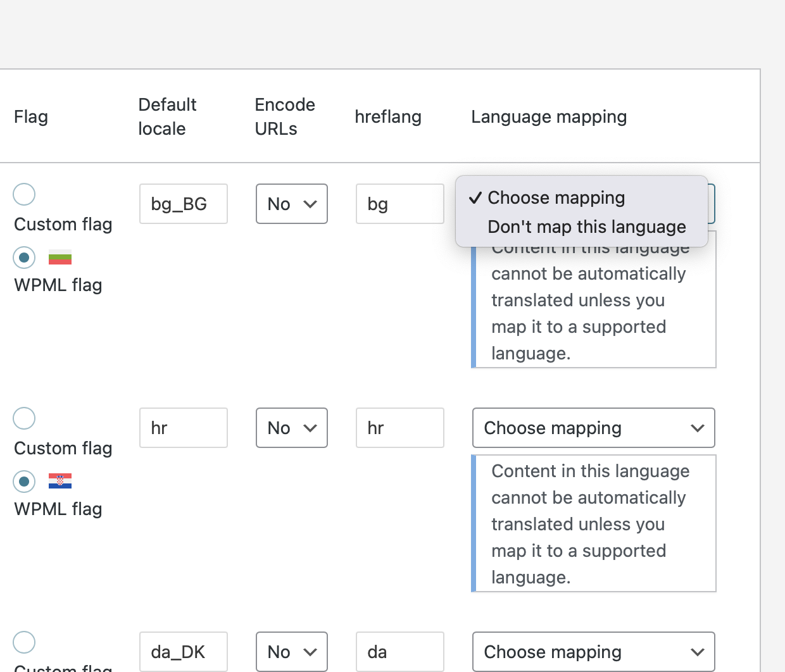Select WPML flag radio for Bulgarian row
This screenshot has width=785, height=672.
point(24,258)
